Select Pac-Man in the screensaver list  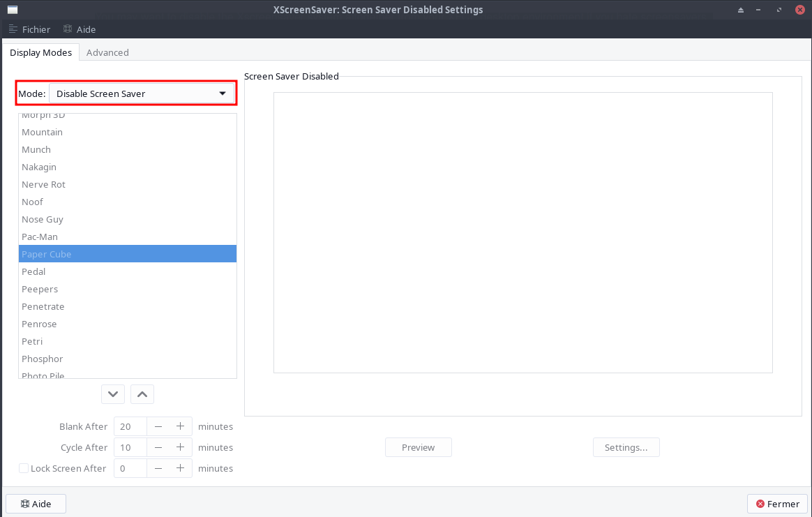coord(40,237)
